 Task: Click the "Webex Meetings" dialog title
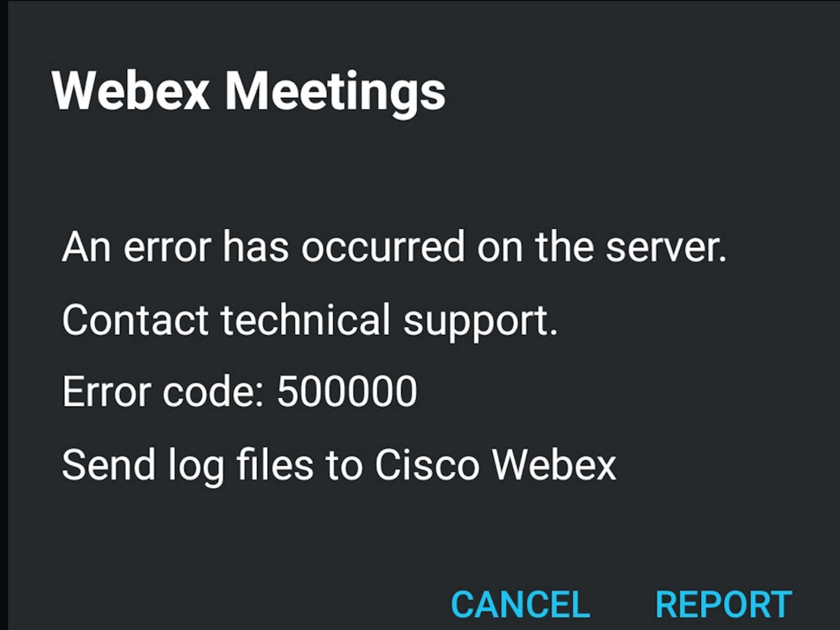point(249,91)
